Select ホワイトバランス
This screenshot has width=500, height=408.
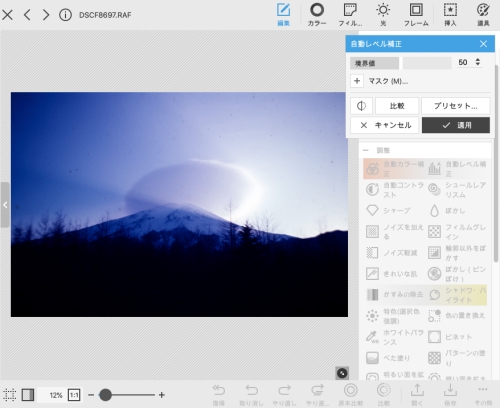pos(394,337)
